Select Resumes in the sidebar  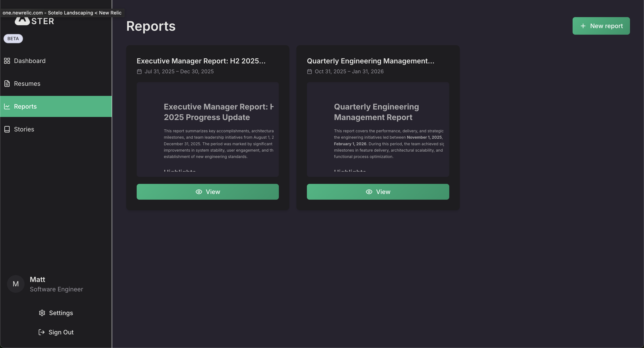pos(27,84)
